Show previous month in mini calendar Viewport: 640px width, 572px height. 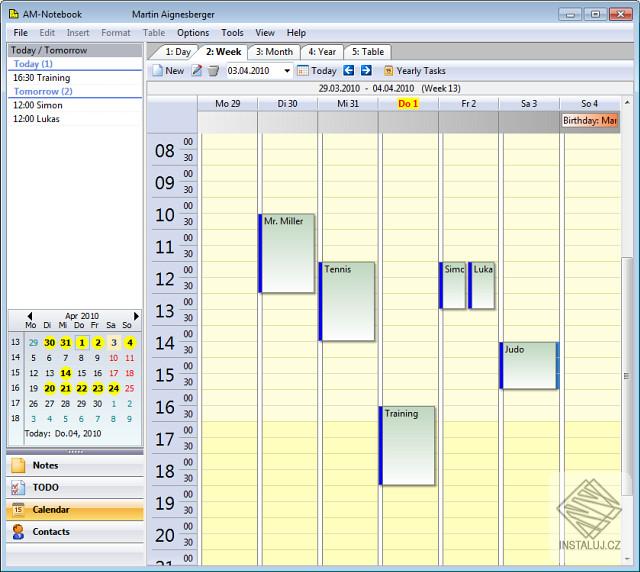click(29, 316)
